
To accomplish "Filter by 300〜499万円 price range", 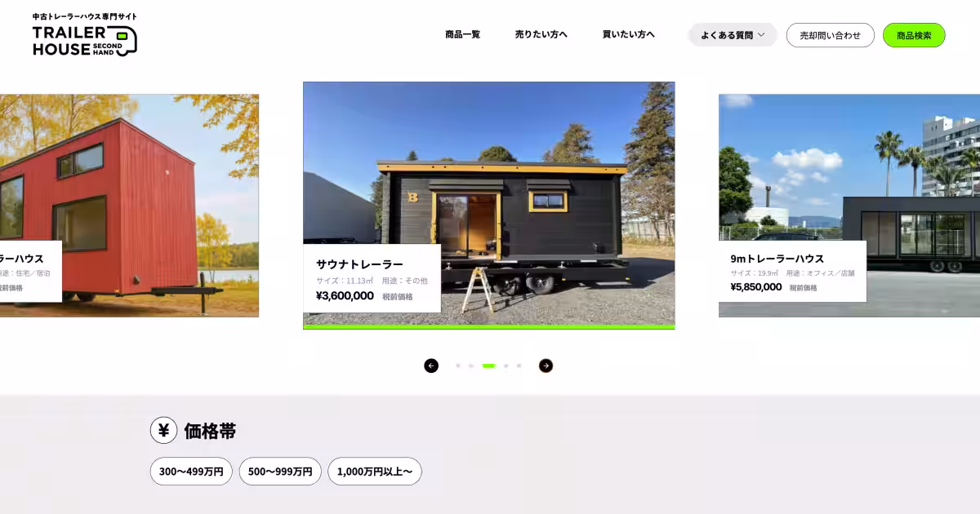I will pos(191,472).
